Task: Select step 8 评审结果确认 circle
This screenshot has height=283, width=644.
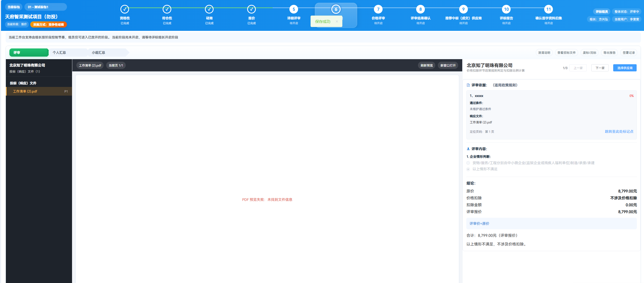Action: (421, 9)
